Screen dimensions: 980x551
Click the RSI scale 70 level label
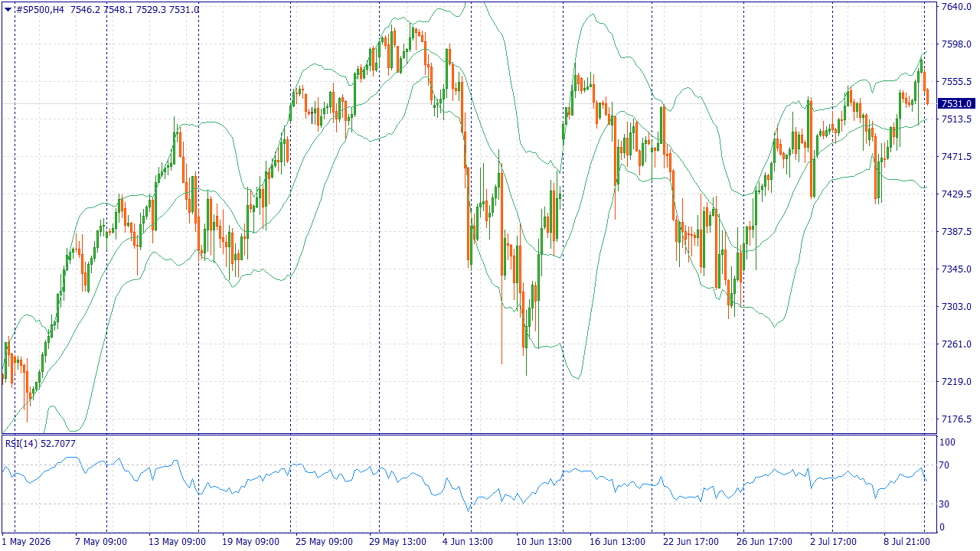click(946, 465)
